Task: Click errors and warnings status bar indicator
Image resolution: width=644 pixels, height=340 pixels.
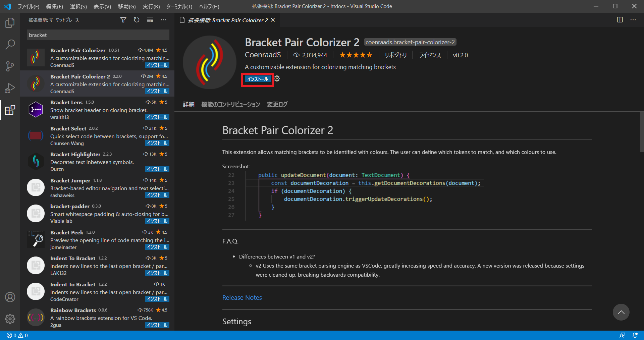Action: click(17, 335)
